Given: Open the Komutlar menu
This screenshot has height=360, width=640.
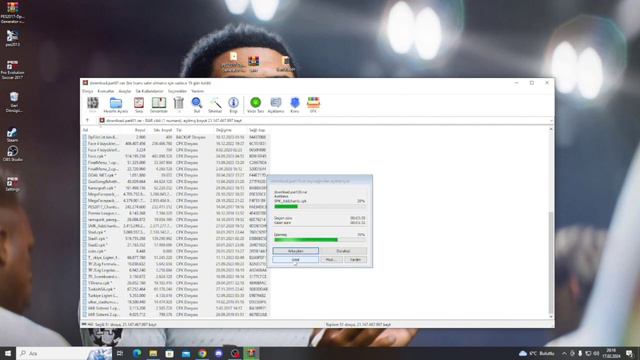Looking at the screenshot, I should coord(106,91).
